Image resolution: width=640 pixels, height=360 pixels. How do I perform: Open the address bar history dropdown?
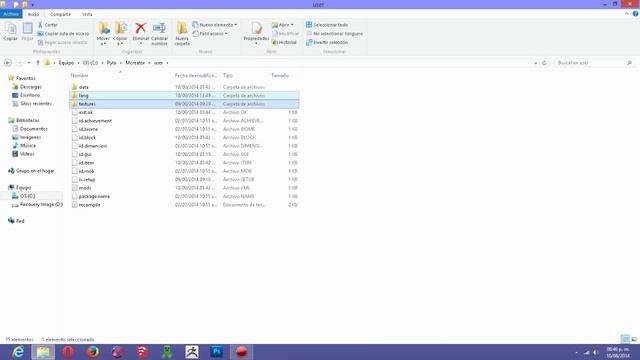536,63
